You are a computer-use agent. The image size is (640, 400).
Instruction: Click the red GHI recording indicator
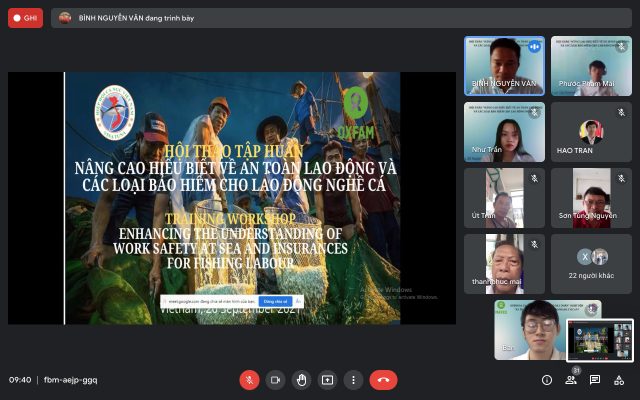(25, 18)
